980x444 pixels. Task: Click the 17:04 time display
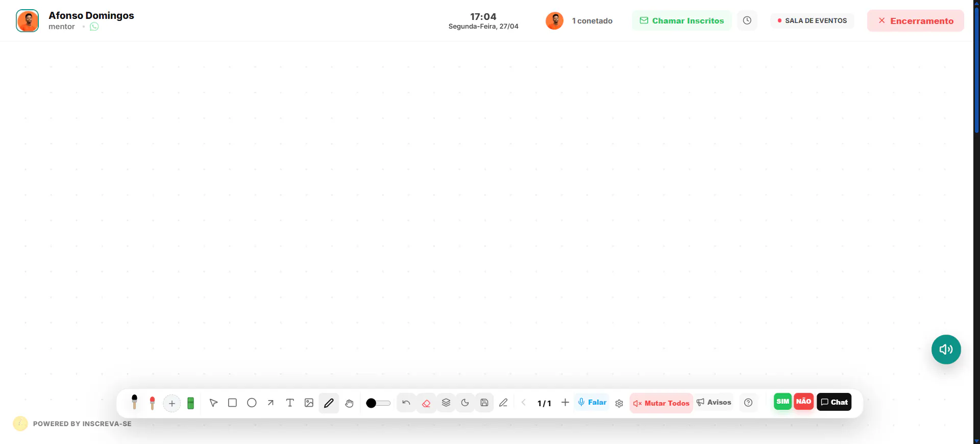(483, 16)
